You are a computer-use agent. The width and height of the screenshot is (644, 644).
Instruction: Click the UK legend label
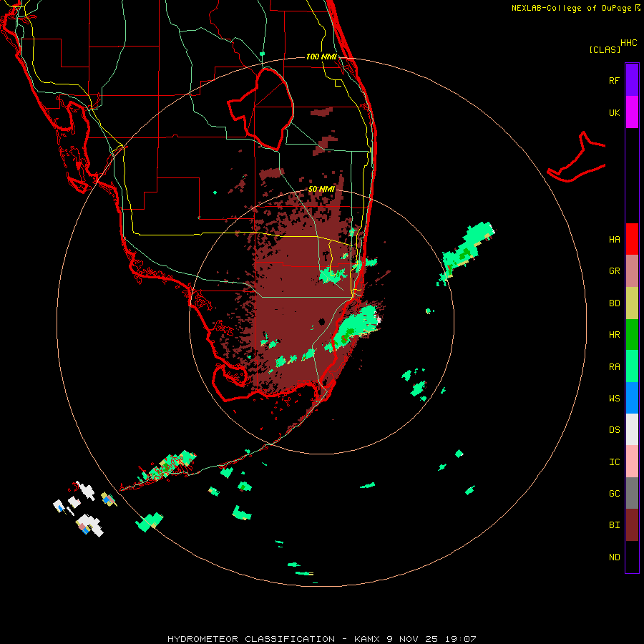(x=614, y=112)
